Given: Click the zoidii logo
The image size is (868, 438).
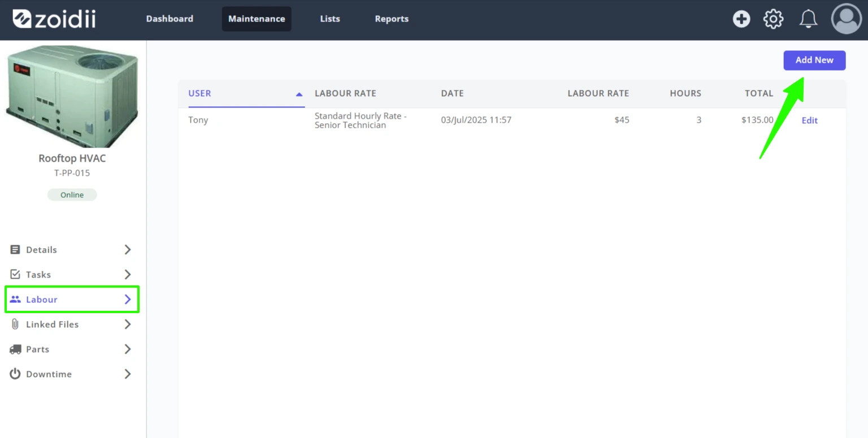Looking at the screenshot, I should pos(54,19).
